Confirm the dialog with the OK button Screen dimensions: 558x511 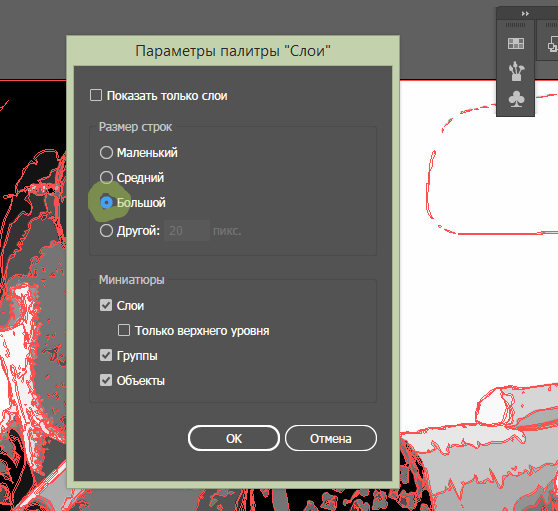234,438
